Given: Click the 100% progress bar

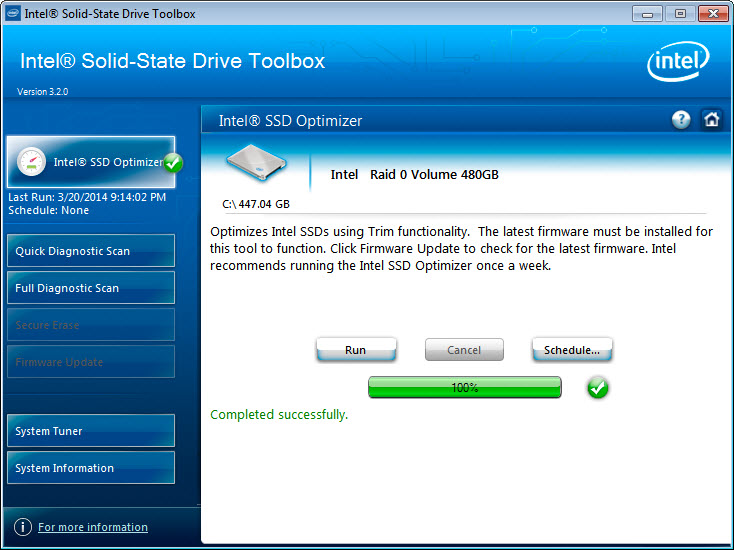Looking at the screenshot, I should point(464,388).
